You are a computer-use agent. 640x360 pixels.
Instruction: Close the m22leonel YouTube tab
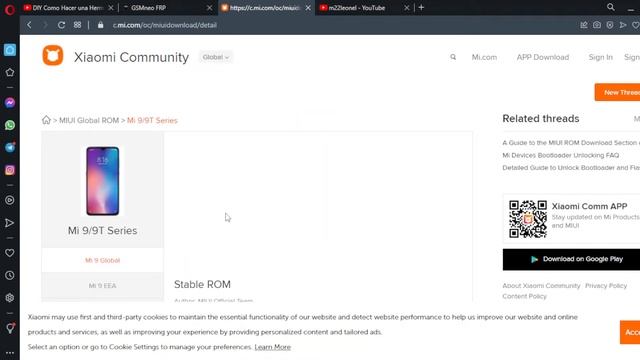pos(407,8)
